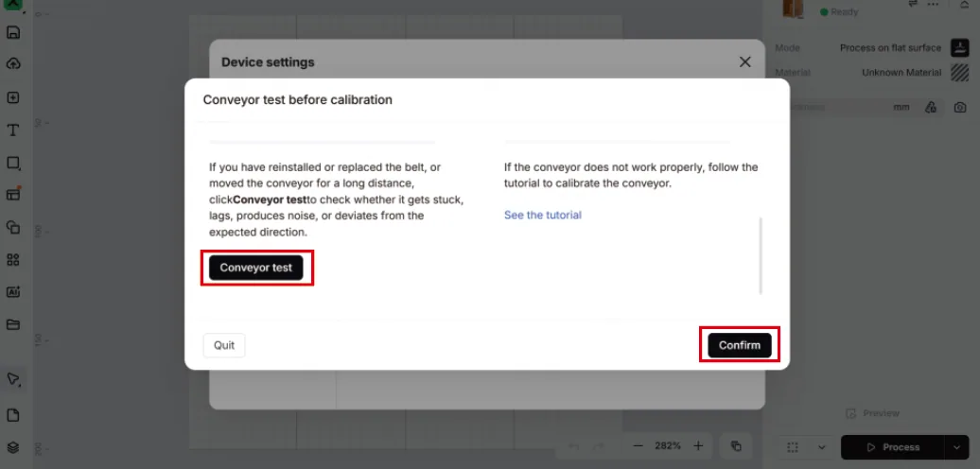The width and height of the screenshot is (980, 469).
Task: Click the Quit button
Action: coord(224,345)
